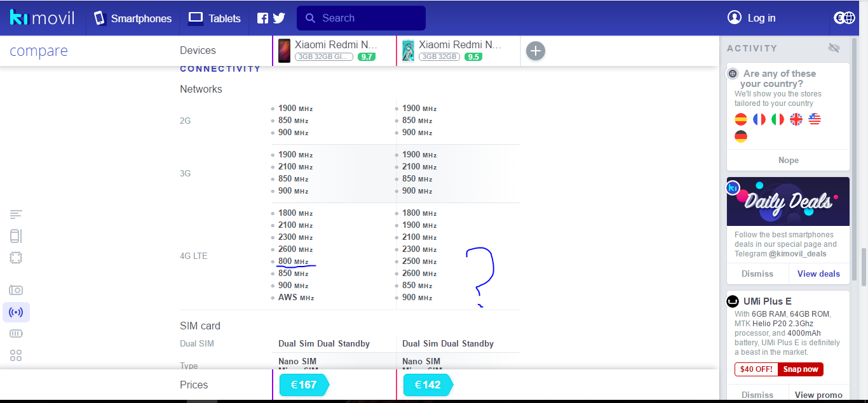Choose the France flag
Screen dimensions: 868x403
(759, 119)
